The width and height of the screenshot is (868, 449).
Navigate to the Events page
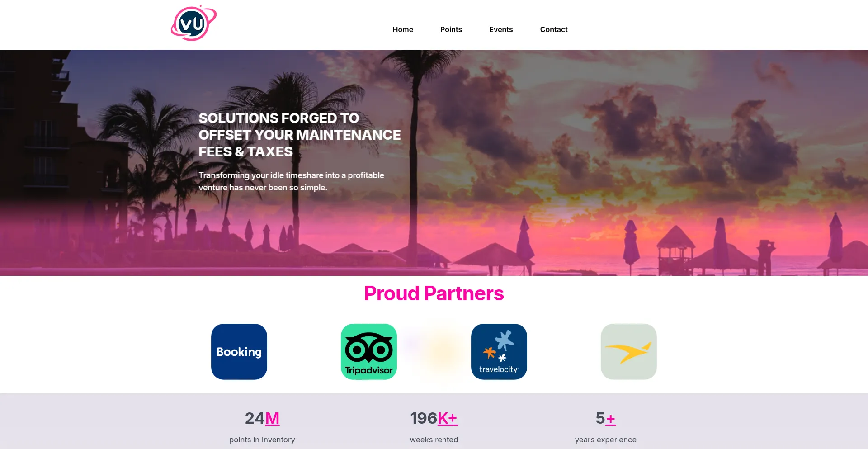tap(501, 29)
